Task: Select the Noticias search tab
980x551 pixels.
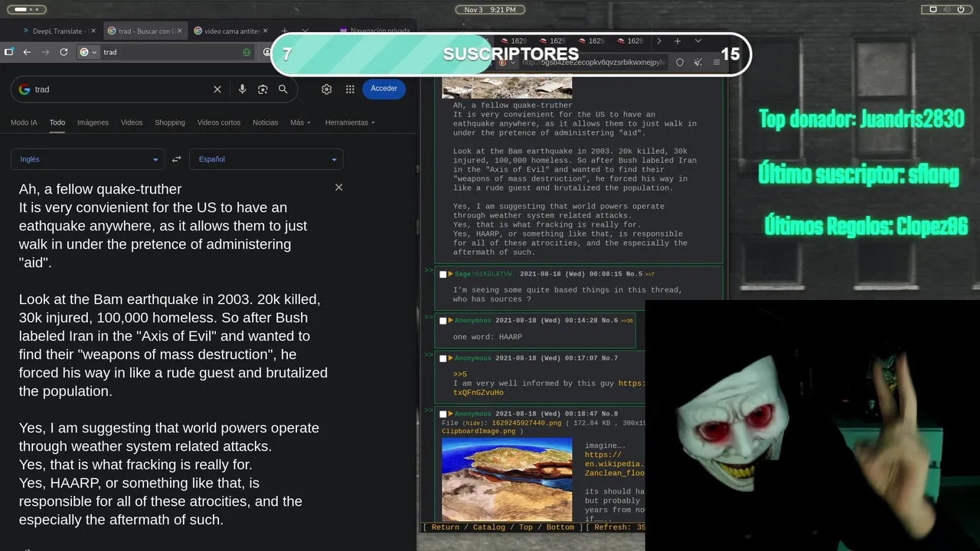Action: pyautogui.click(x=266, y=122)
